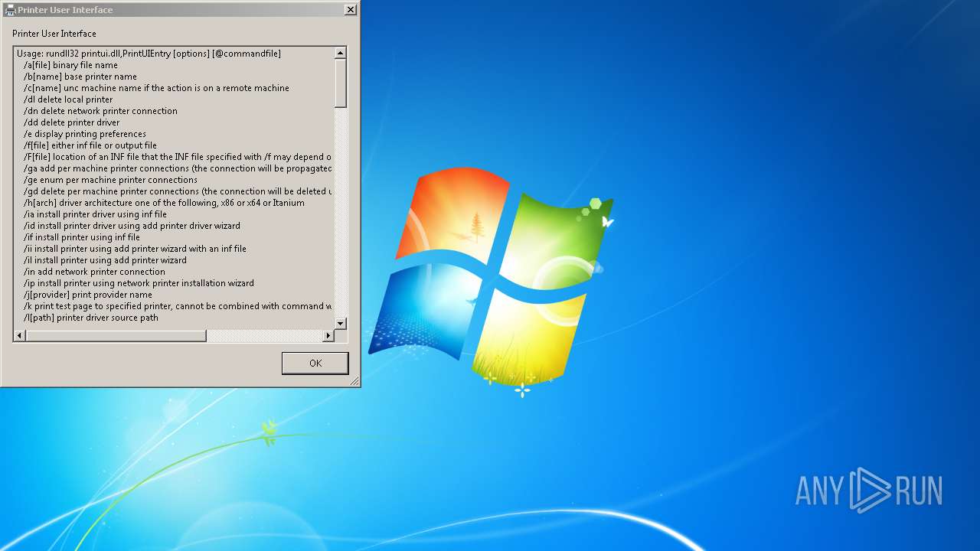Select '/e display printing preferences' line
The width and height of the screenshot is (980, 551).
coord(84,134)
